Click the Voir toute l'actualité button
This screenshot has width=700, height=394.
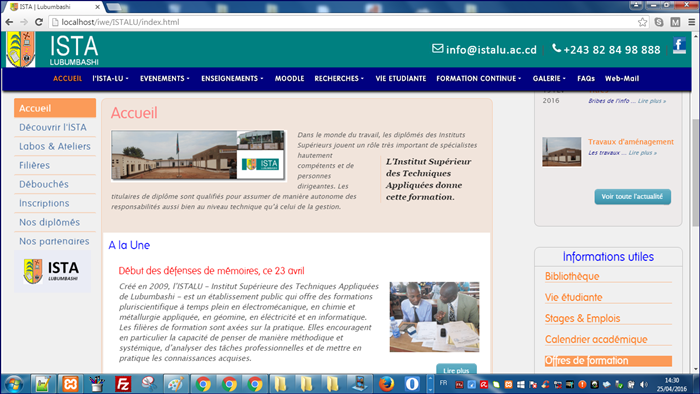[632, 196]
